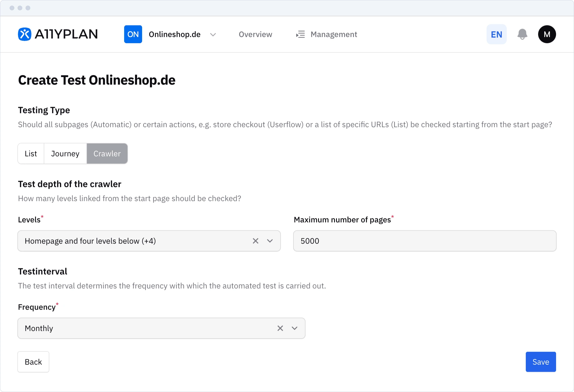Open the notifications bell
574x392 pixels.
tap(522, 34)
